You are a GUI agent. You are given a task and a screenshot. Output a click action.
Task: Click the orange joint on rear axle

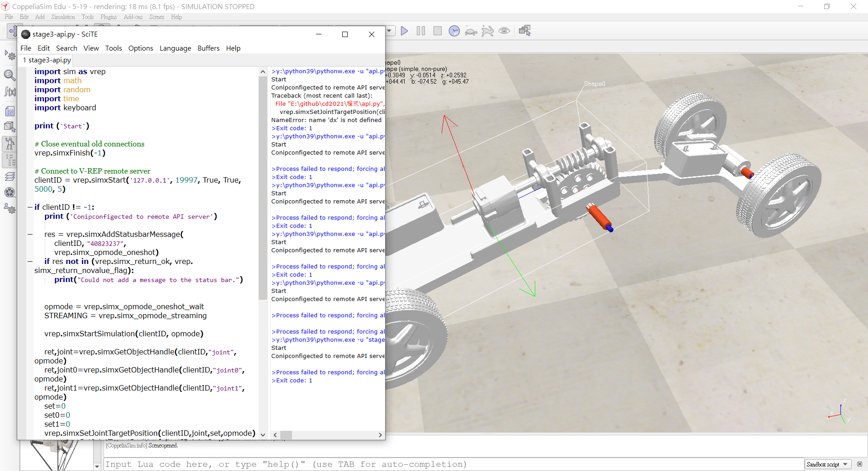click(746, 172)
